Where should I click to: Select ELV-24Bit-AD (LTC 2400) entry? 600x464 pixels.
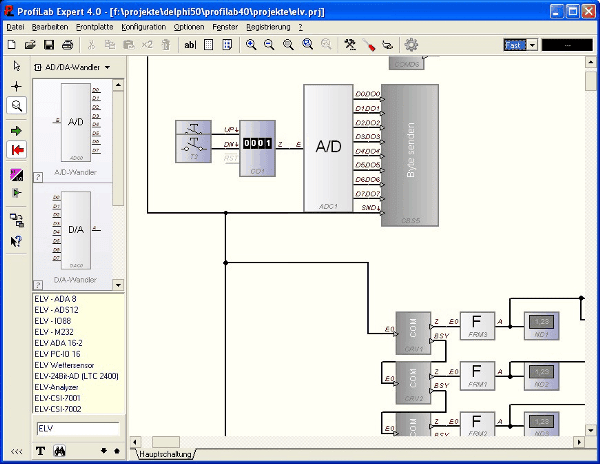pyautogui.click(x=78, y=376)
